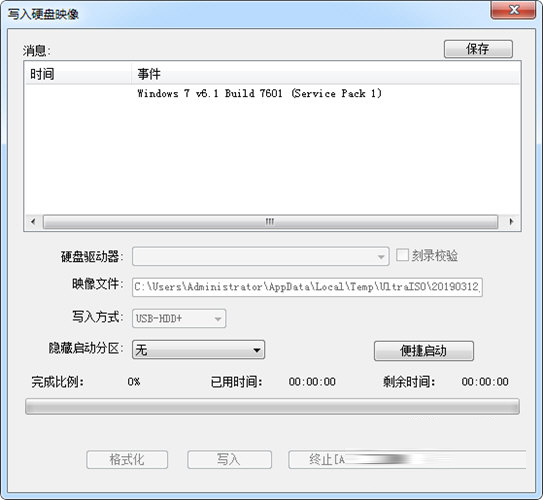Open the 硬盘驱动器 dropdown
This screenshot has width=543, height=500.
click(260, 256)
